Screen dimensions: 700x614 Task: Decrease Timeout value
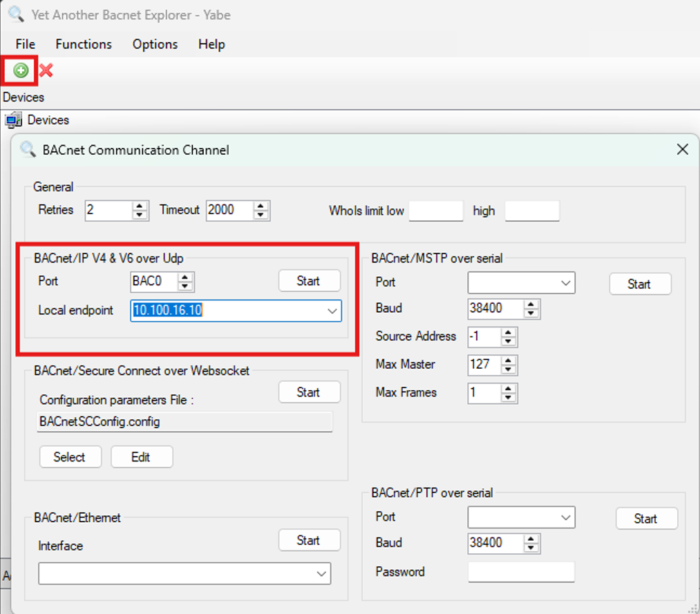point(261,215)
